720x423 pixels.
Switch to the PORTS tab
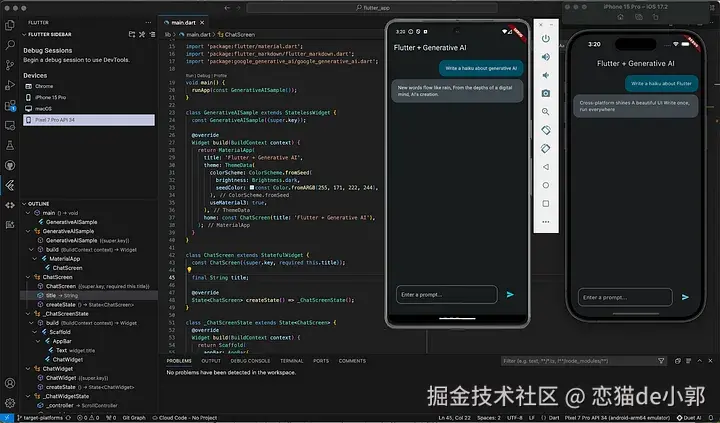point(321,361)
